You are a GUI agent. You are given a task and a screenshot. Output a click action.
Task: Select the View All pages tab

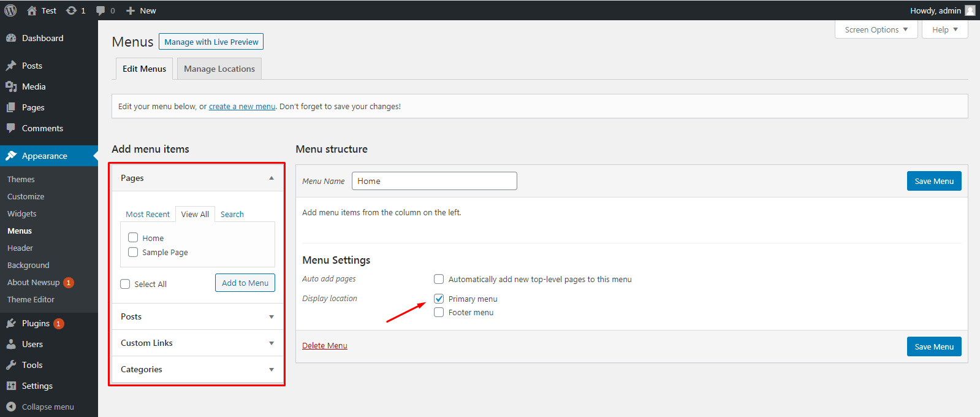click(195, 214)
